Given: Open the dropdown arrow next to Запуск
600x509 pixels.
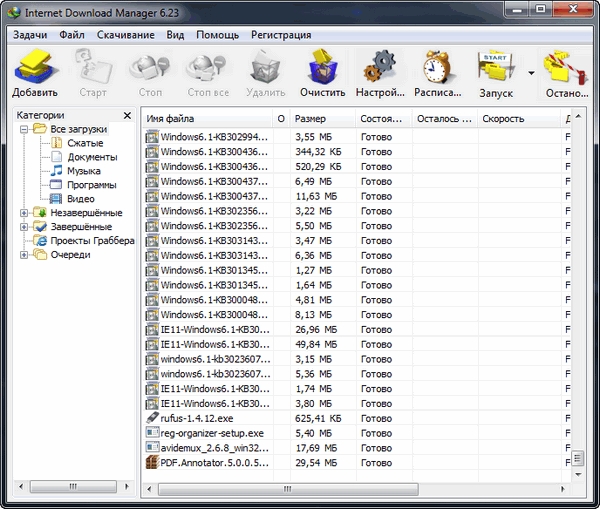Looking at the screenshot, I should coord(532,73).
